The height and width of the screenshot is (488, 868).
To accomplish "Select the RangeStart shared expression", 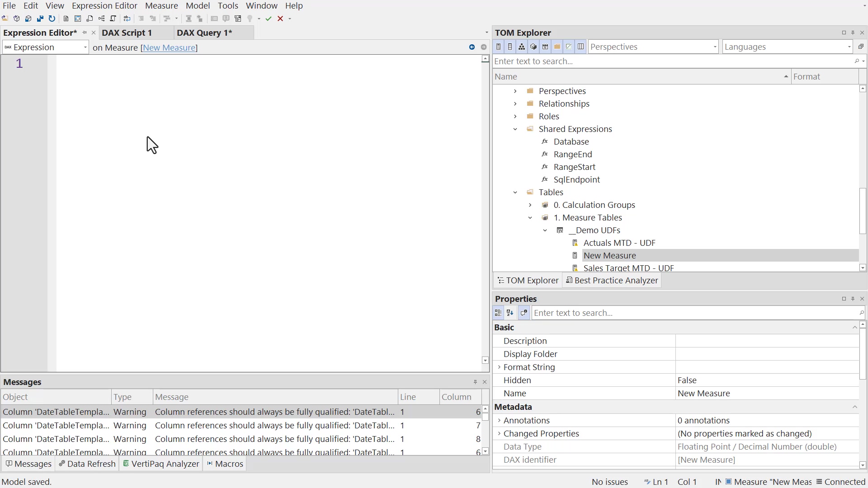I will (x=574, y=167).
